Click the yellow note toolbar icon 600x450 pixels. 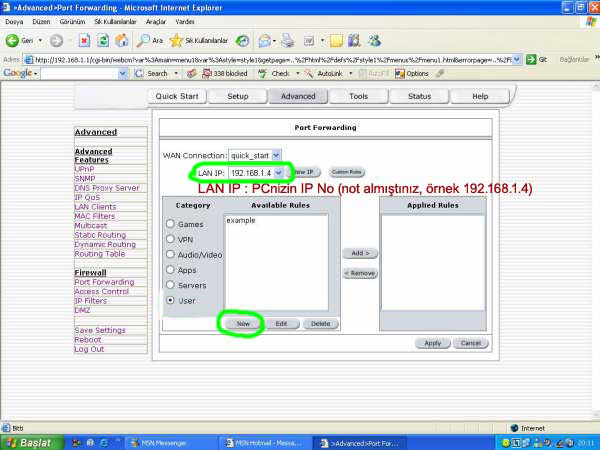click(x=336, y=41)
